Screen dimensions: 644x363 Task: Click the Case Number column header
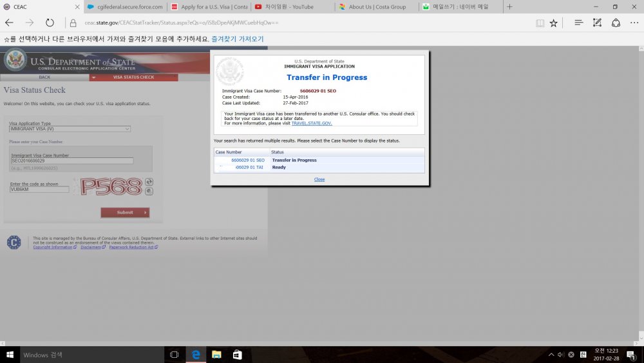click(229, 152)
